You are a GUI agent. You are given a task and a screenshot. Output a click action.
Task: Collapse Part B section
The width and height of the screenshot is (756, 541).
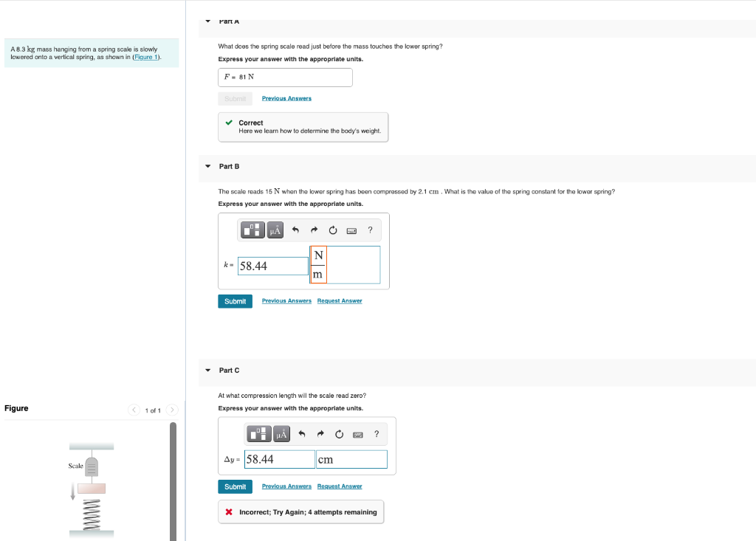click(207, 166)
